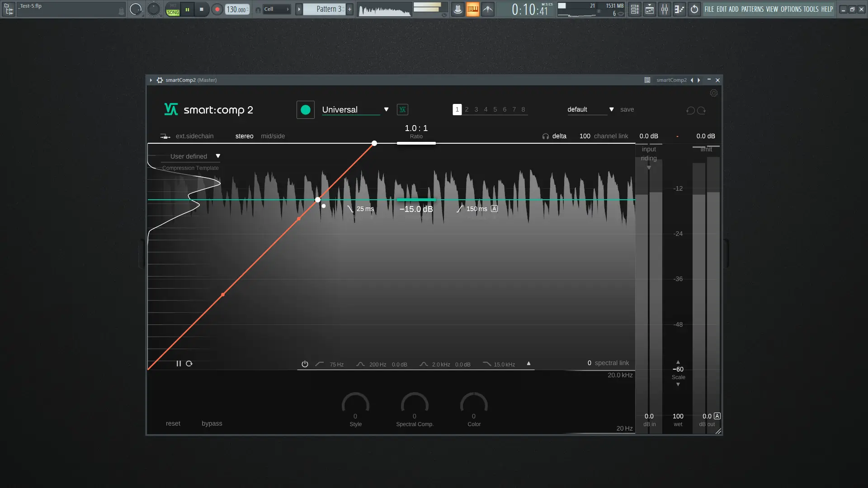Toggle the filter section power icon
Viewport: 868px width, 488px height.
(x=305, y=364)
